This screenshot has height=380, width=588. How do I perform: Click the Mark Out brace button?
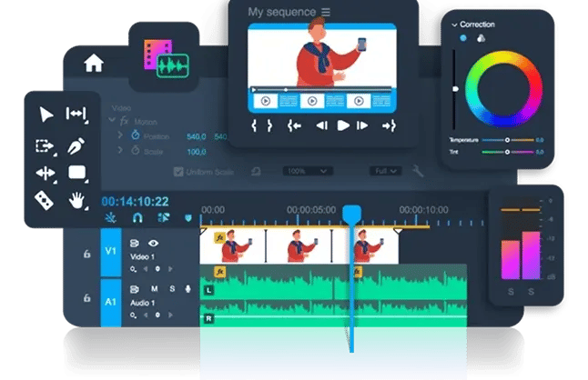pos(269,125)
